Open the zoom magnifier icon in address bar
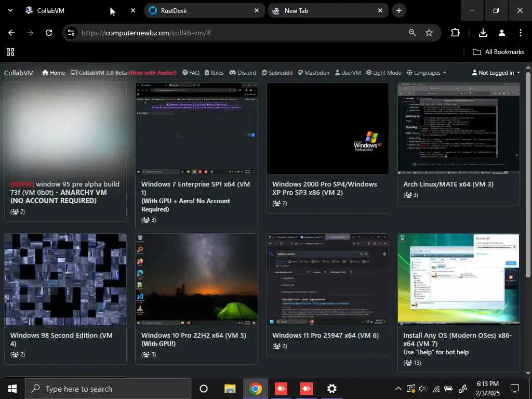 pos(412,33)
